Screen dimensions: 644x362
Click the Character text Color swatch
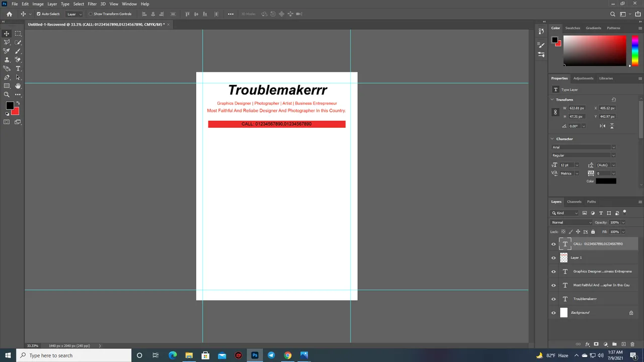[x=606, y=181]
